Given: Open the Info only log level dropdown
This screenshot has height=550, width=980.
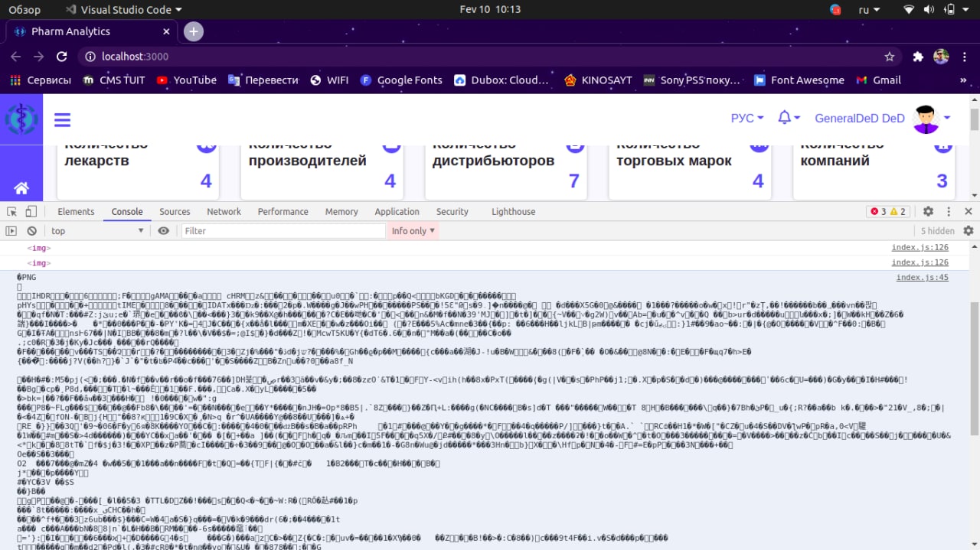Looking at the screenshot, I should point(413,231).
